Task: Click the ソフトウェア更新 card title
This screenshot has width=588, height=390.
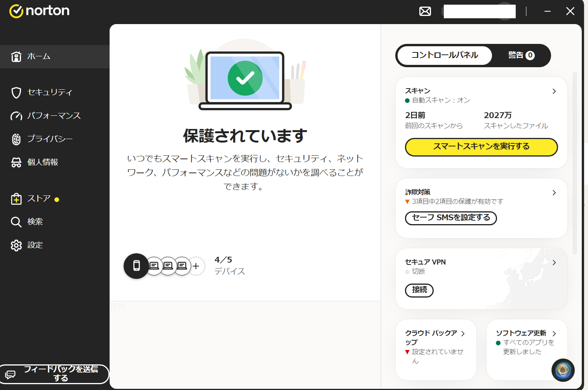Action: tap(521, 333)
